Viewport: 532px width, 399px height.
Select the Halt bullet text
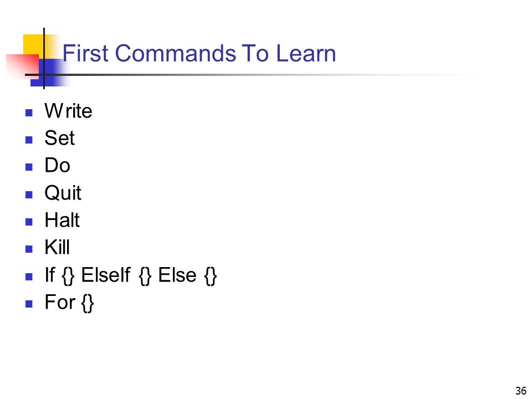click(62, 220)
